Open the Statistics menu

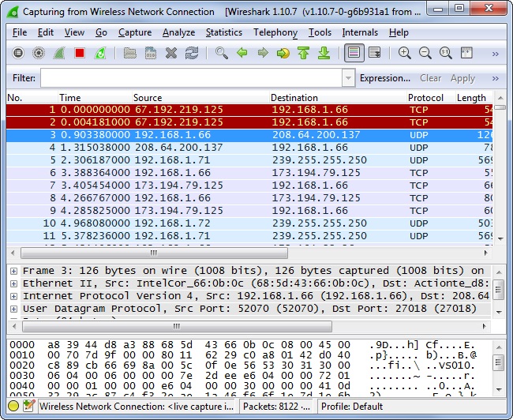click(223, 32)
